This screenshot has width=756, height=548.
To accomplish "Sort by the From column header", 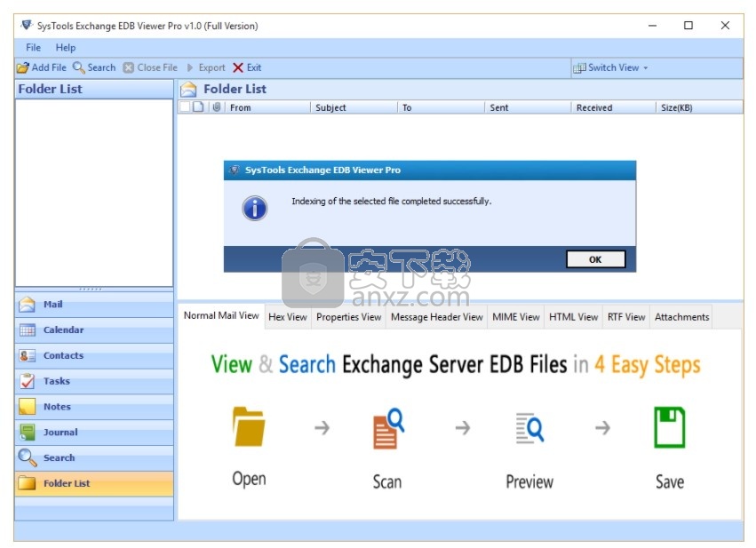I will click(x=267, y=107).
